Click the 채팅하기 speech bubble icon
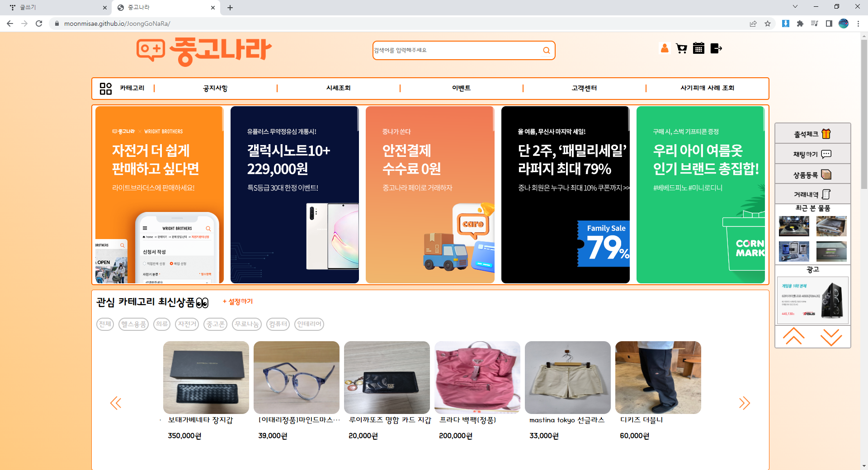The height and width of the screenshot is (470, 868). pyautogui.click(x=826, y=154)
